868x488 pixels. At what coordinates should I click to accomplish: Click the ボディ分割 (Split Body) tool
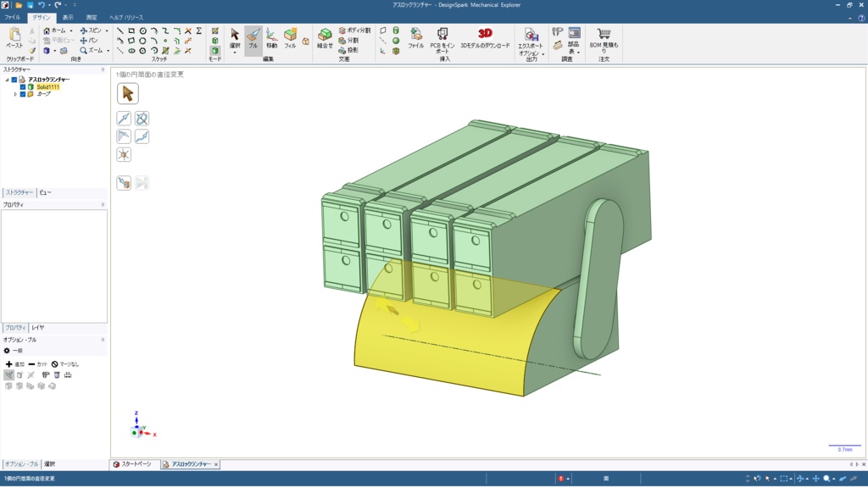pyautogui.click(x=354, y=30)
